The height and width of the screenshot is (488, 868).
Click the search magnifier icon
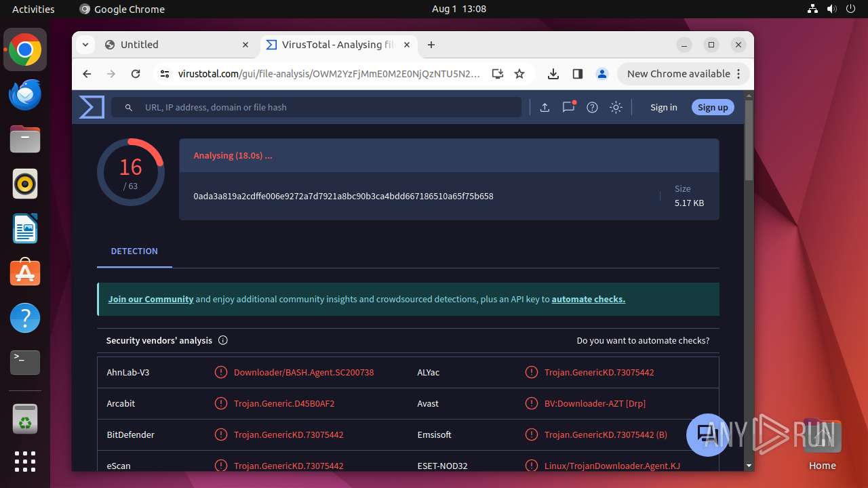pyautogui.click(x=129, y=107)
